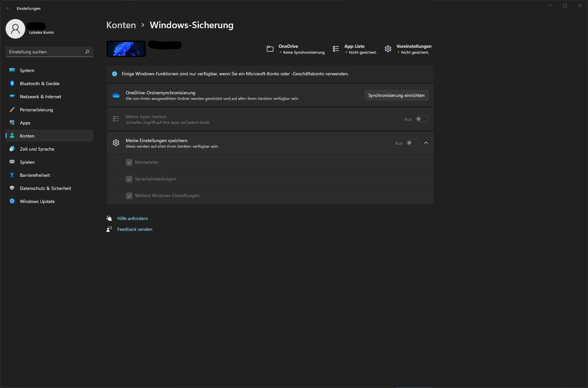Click the System monitor icon in sidebar
Screen dimensions: 588x388
pos(12,70)
